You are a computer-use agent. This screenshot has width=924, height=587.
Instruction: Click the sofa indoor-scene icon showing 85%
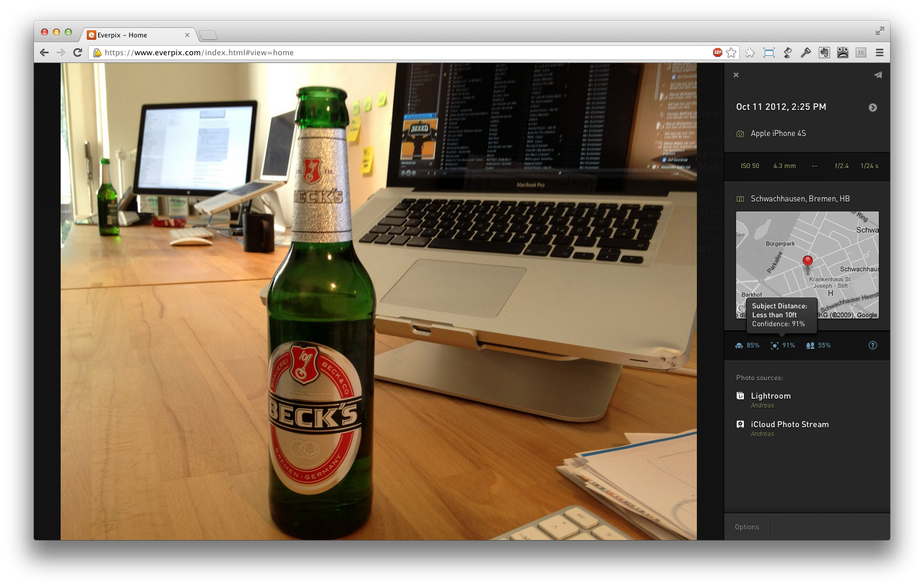[x=739, y=345]
